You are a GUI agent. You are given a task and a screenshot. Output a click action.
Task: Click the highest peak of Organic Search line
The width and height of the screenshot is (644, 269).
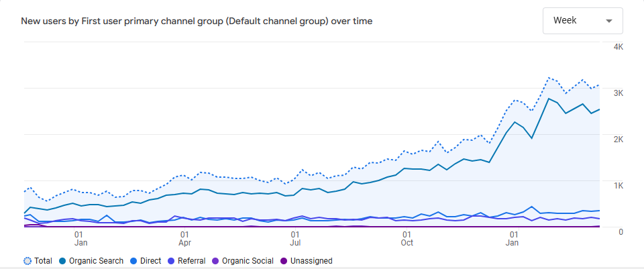[x=549, y=99]
